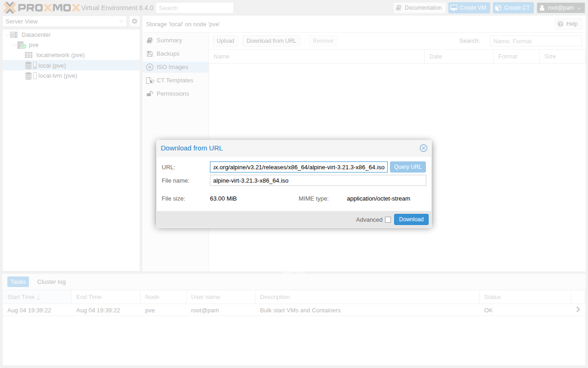Click the Proxmox logo

pos(42,8)
